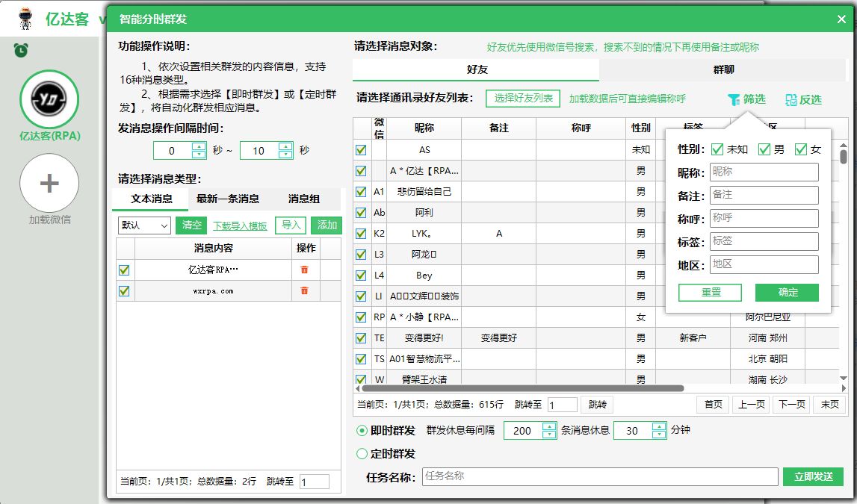
Task: Click the 清空 button
Action: [x=191, y=225]
